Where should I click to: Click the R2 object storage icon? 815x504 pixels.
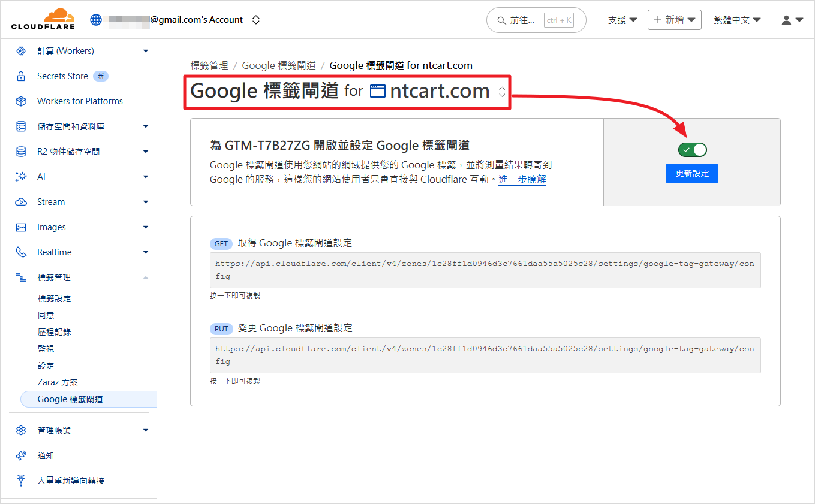coord(21,152)
